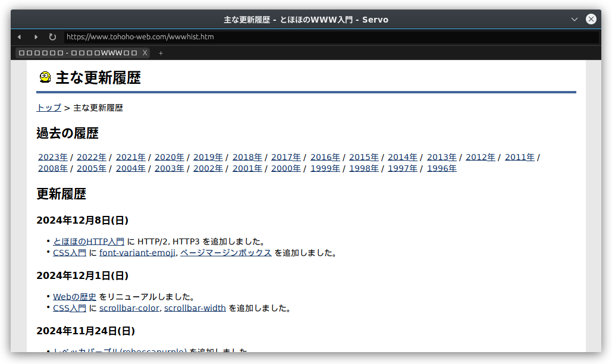Screen dimensions: 612x364
Task: Open the とほほのHTTP入門 link
Action: (89, 241)
